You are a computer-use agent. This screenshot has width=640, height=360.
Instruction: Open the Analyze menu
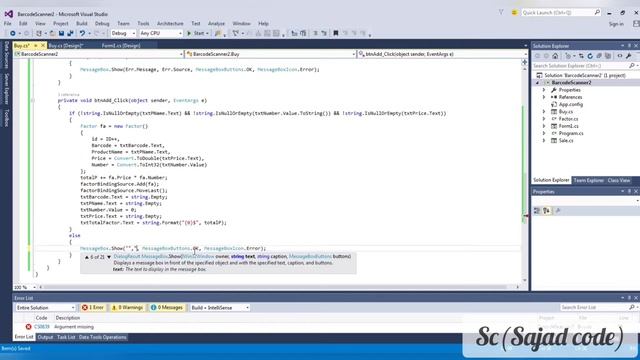coord(216,24)
